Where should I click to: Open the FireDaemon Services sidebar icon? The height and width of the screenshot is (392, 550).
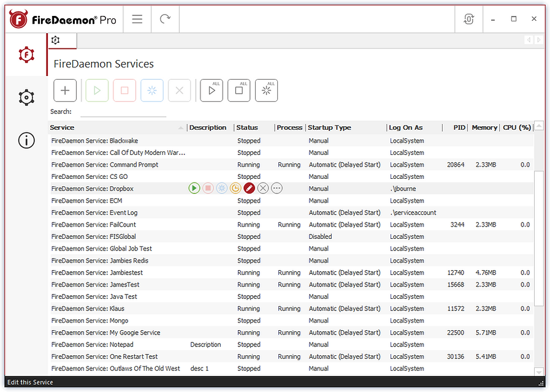point(26,55)
